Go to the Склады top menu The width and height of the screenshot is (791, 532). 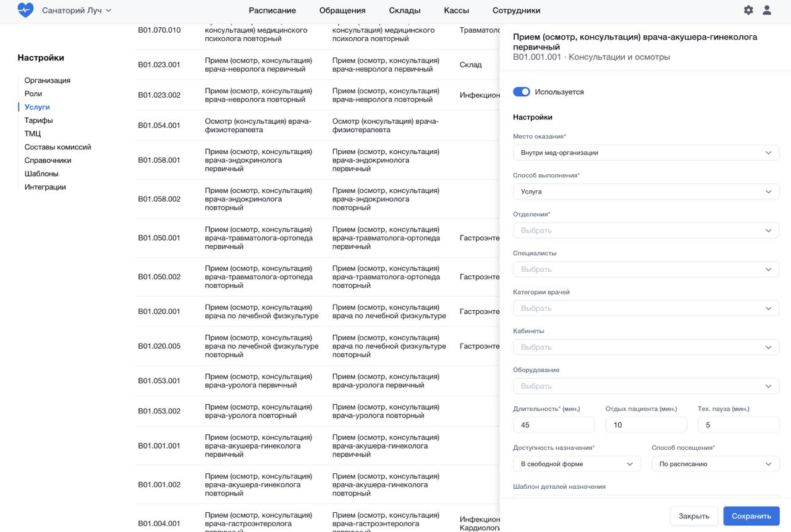[x=405, y=11]
